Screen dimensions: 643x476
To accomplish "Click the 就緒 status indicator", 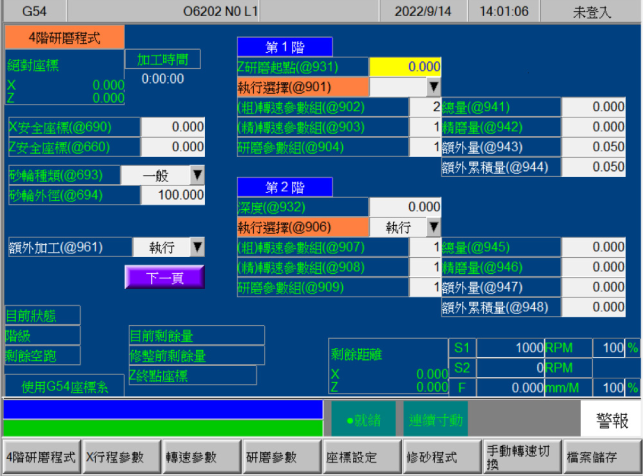I will pyautogui.click(x=362, y=417).
